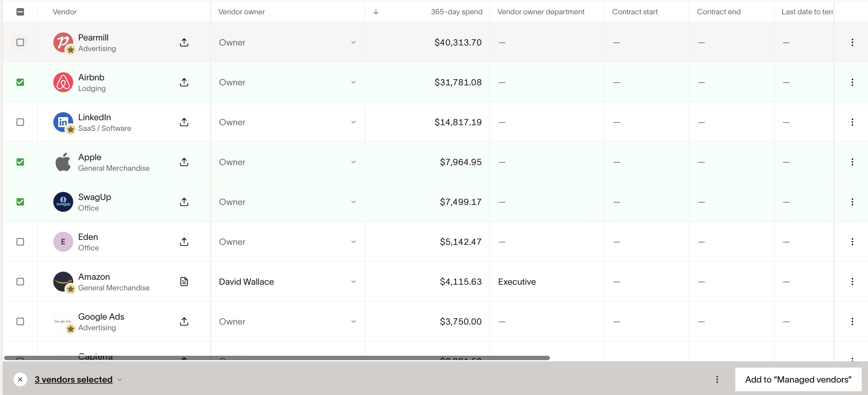Viewport: 868px width, 395px height.
Task: Open Owner dropdown for Eden
Action: [288, 242]
